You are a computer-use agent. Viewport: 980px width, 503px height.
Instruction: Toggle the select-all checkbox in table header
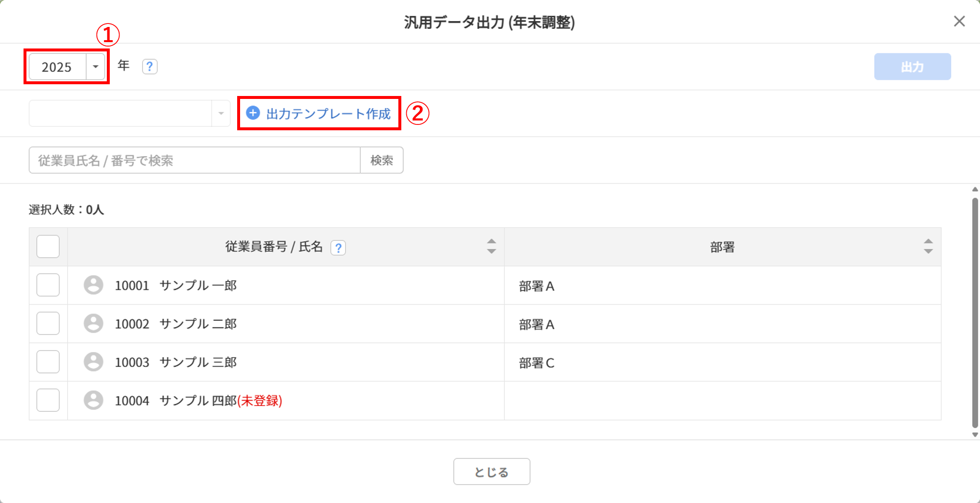[48, 246]
